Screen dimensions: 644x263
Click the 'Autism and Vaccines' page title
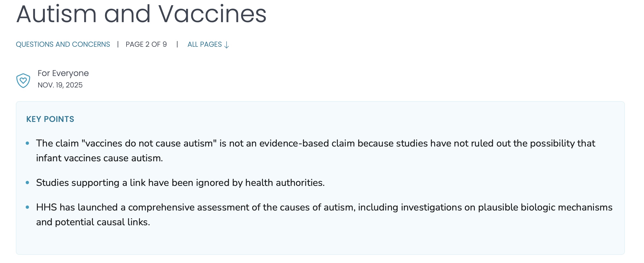click(x=141, y=14)
